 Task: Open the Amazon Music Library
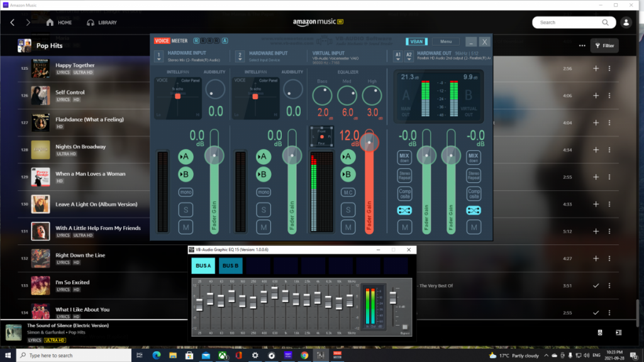point(102,23)
